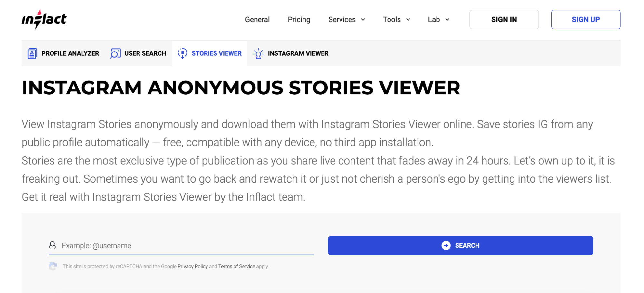Click the blue Search button
The width and height of the screenshot is (644, 293).
point(460,246)
